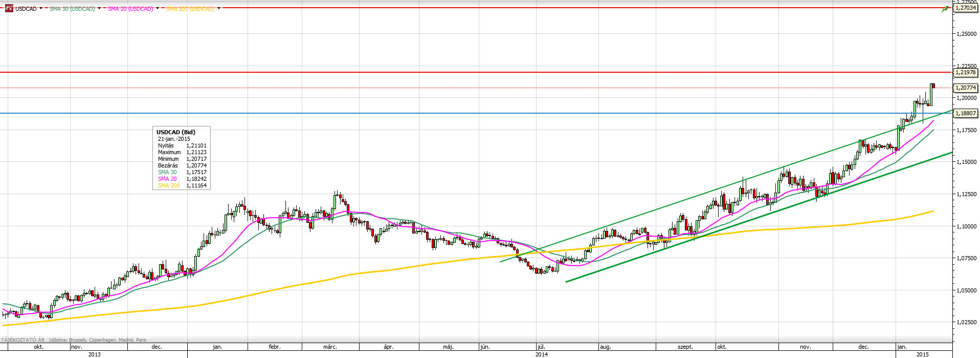Select the 1,21978 price tag

tap(966, 73)
